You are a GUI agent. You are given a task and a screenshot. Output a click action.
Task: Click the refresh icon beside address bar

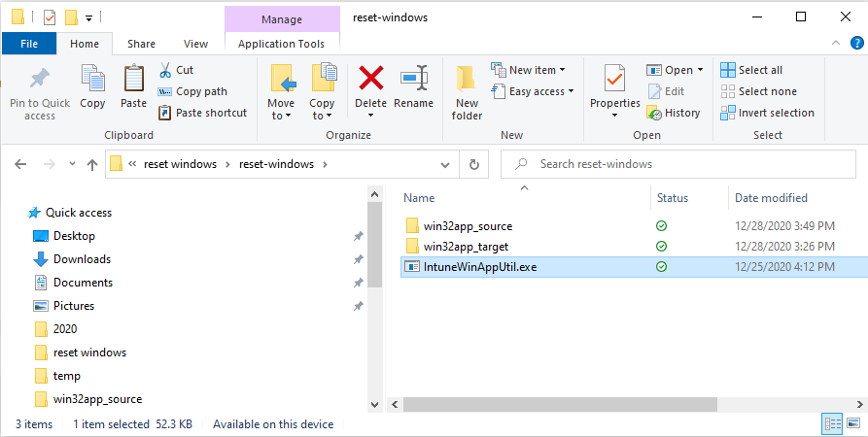[474, 164]
